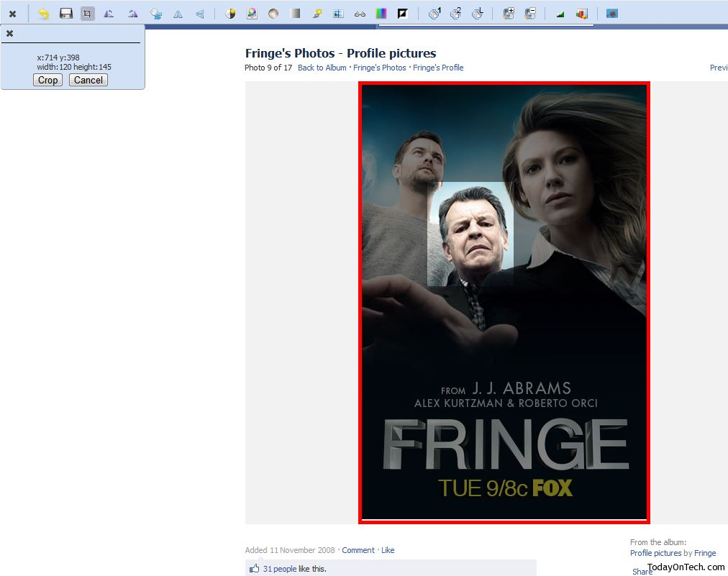Viewport: 728px width, 576px height.
Task: Click the resize image icon
Action: pyautogui.click(x=156, y=14)
